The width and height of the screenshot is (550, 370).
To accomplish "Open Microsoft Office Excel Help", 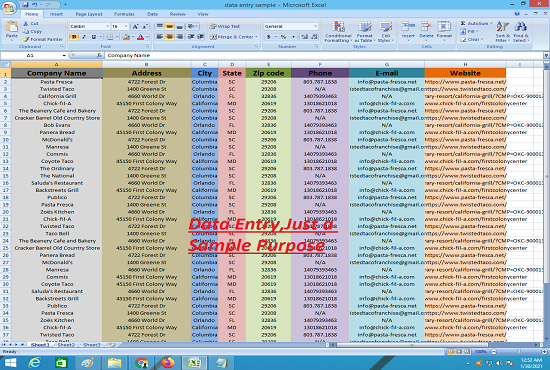I will click(x=517, y=14).
